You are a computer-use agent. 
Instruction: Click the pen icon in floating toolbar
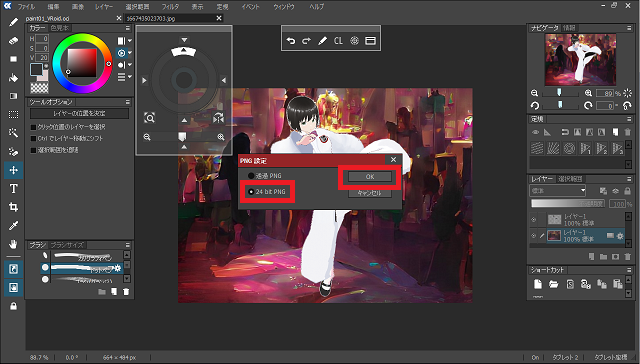click(x=322, y=41)
